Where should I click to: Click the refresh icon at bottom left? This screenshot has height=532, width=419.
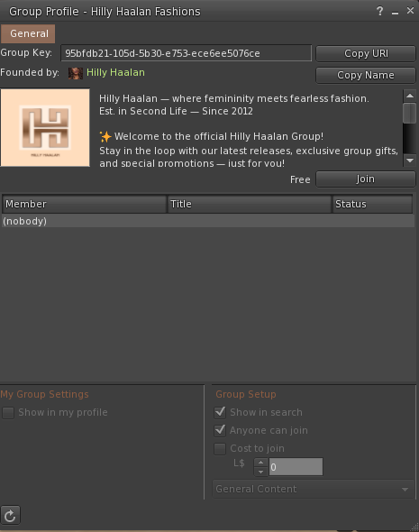tap(10, 516)
